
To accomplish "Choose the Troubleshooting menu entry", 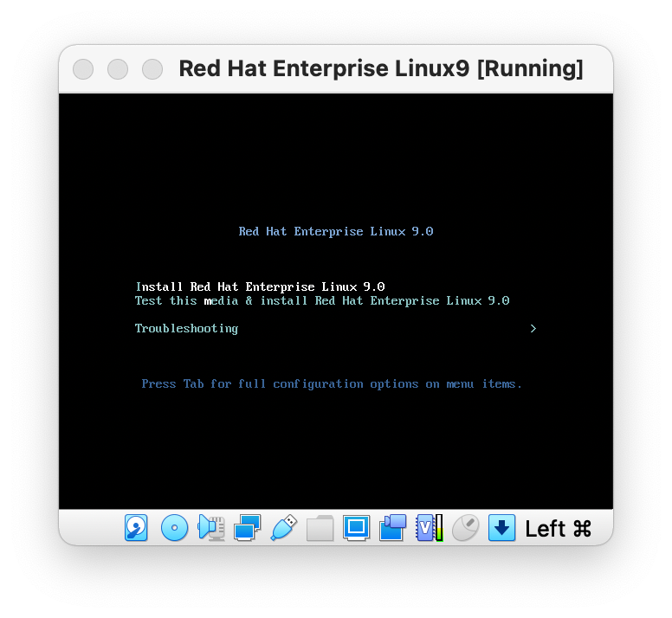I will tap(186, 329).
